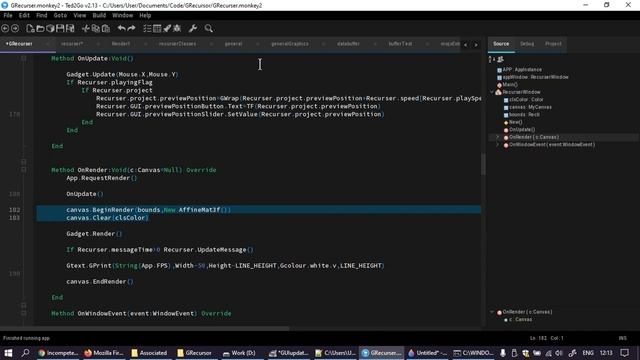This screenshot has height=360, width=640.
Task: Select the Project panel tab
Action: point(553,44)
